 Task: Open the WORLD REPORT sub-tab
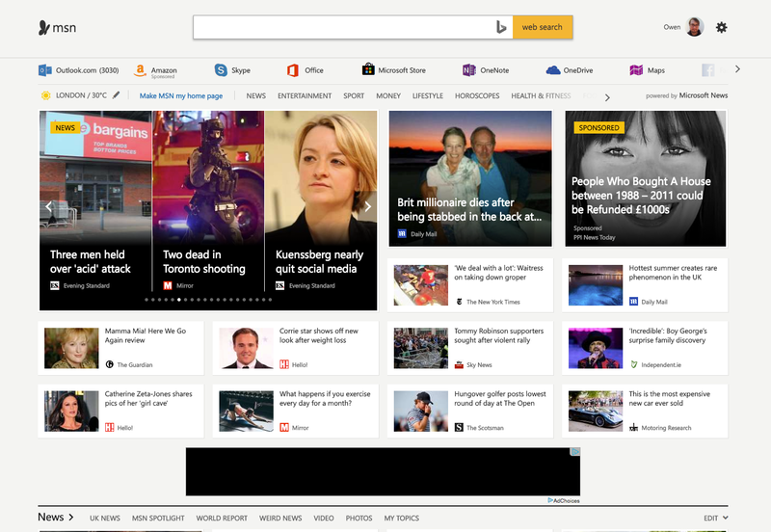pos(222,519)
